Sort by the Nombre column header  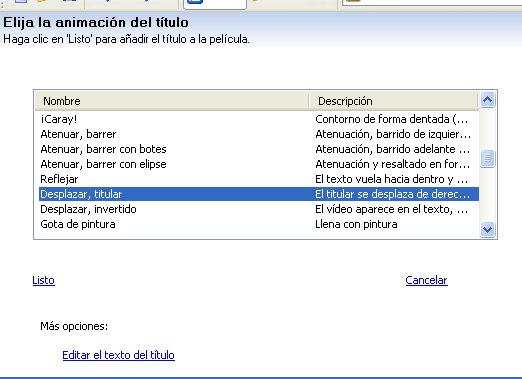(x=172, y=101)
